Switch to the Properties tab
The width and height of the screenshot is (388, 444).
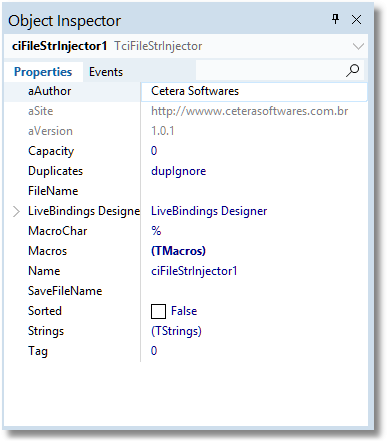43,72
